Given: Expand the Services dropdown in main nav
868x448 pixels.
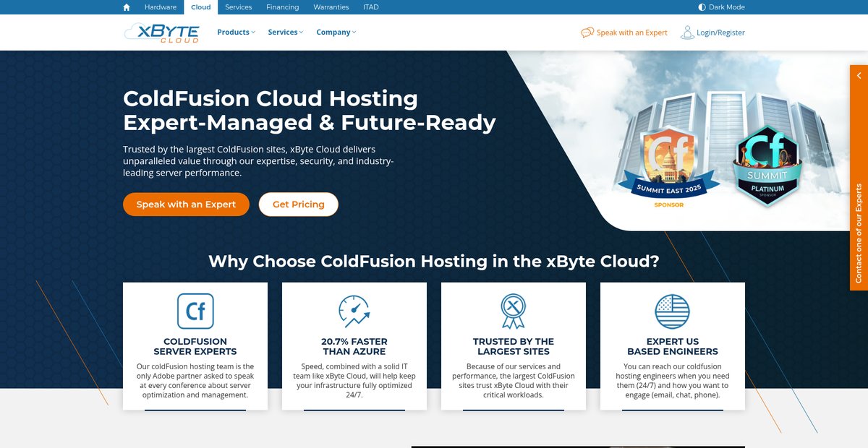Looking at the screenshot, I should click(x=286, y=33).
